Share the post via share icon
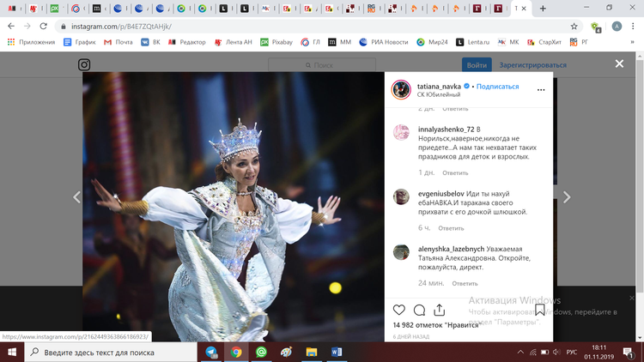 click(x=439, y=310)
